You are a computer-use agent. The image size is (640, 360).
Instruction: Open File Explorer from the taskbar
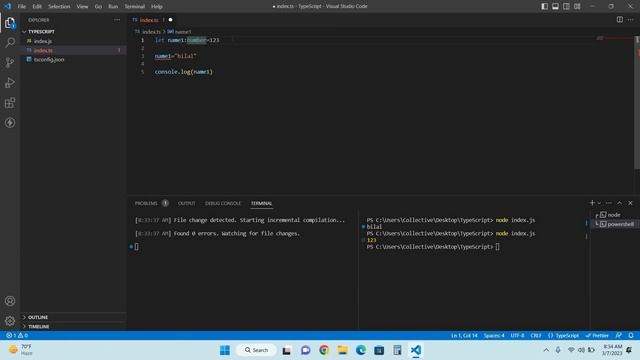point(342,350)
